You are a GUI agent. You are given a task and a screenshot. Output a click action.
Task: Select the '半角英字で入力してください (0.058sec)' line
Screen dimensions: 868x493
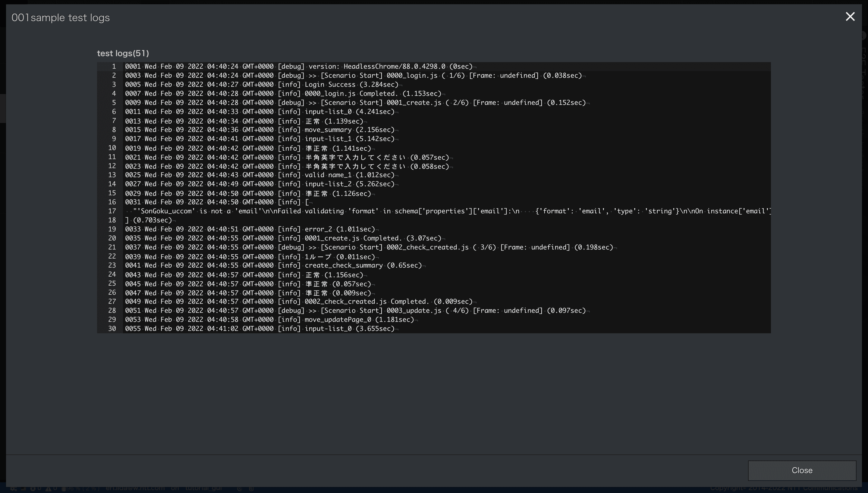tap(289, 166)
